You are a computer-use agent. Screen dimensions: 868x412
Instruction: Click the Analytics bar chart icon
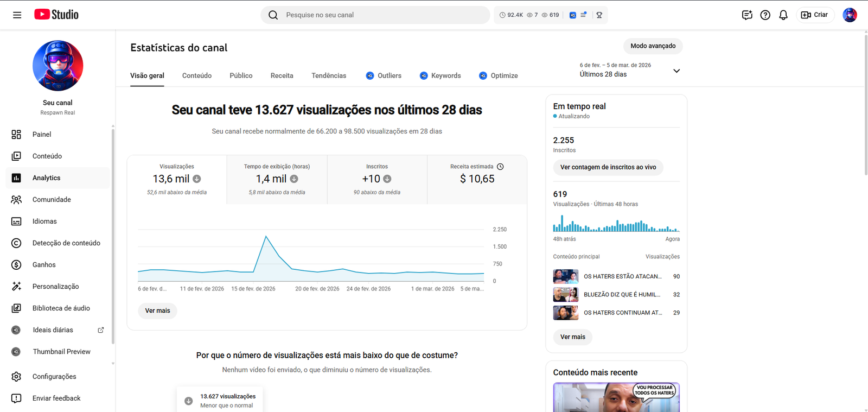pyautogui.click(x=16, y=178)
